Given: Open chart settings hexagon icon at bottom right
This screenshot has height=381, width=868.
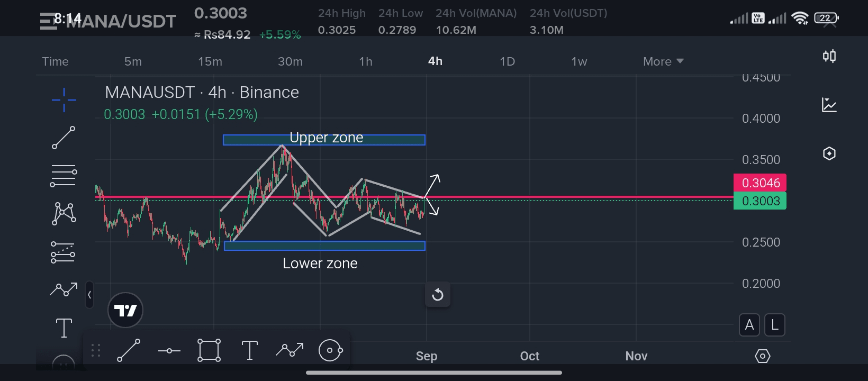Looking at the screenshot, I should [x=762, y=356].
